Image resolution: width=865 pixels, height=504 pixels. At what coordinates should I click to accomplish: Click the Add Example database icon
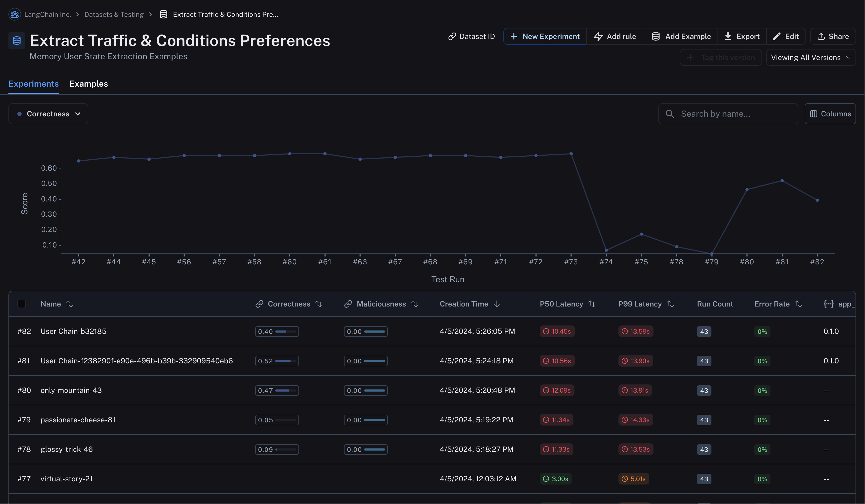tap(656, 36)
